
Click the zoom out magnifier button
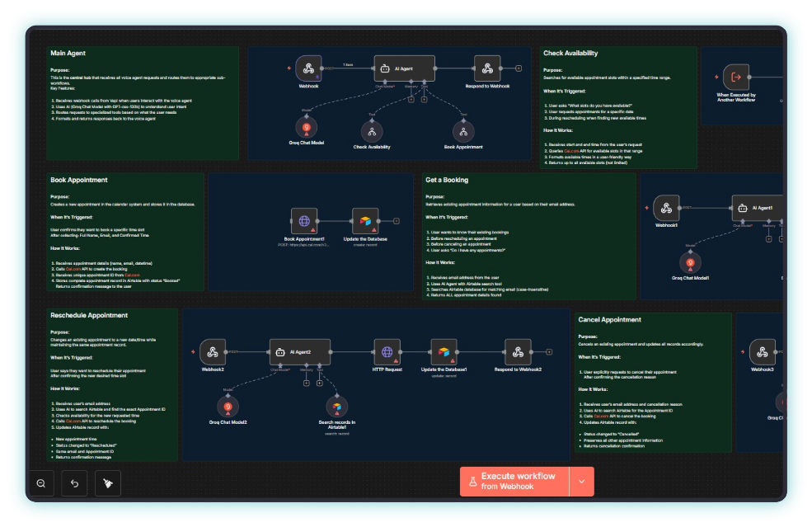pos(40,482)
